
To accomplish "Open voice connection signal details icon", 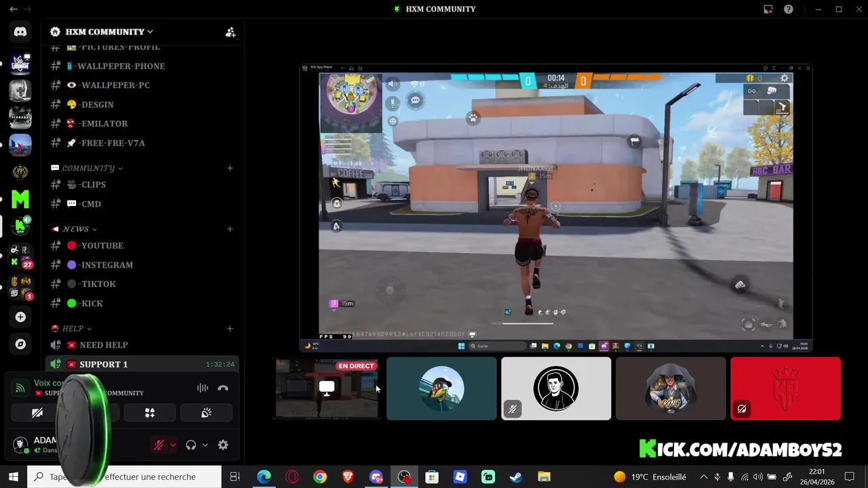I will (x=20, y=388).
